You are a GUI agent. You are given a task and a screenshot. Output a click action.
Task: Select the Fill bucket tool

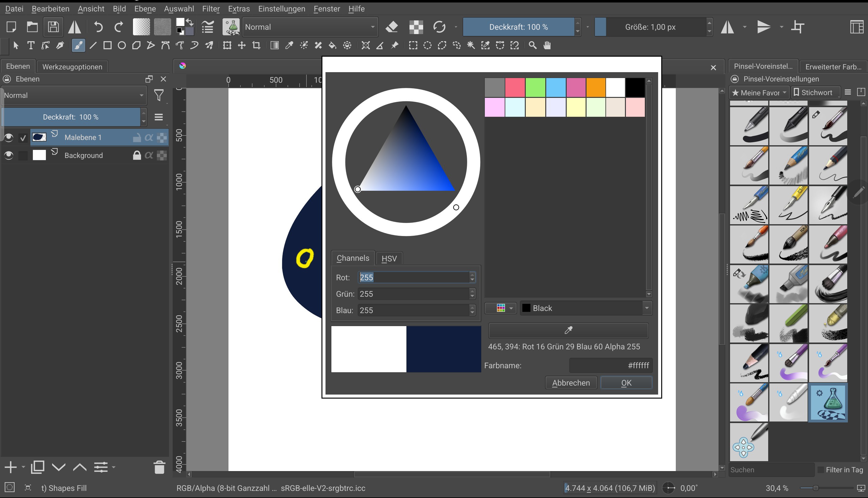(332, 46)
